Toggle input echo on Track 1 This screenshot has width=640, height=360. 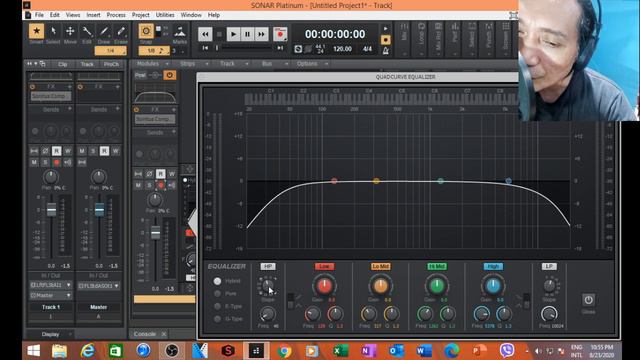coord(68,162)
